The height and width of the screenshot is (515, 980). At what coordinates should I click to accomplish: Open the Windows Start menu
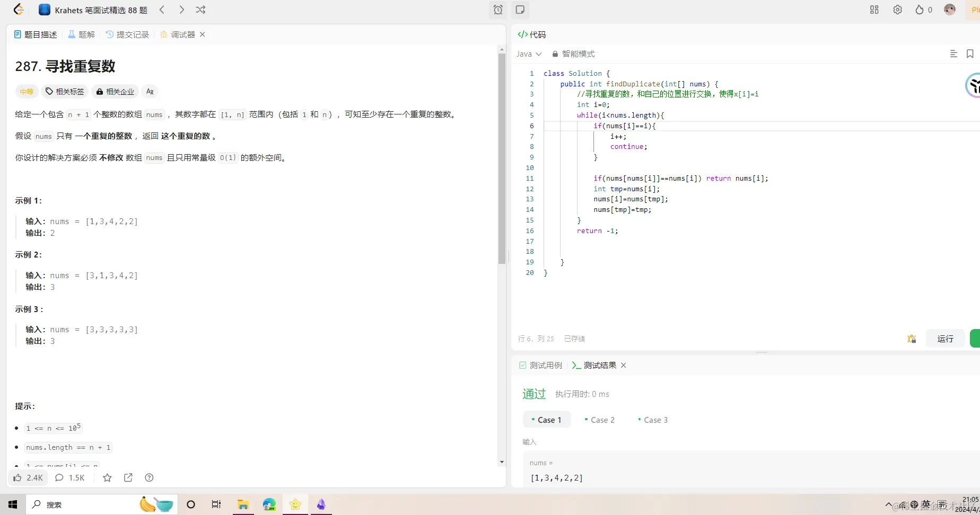click(x=13, y=504)
